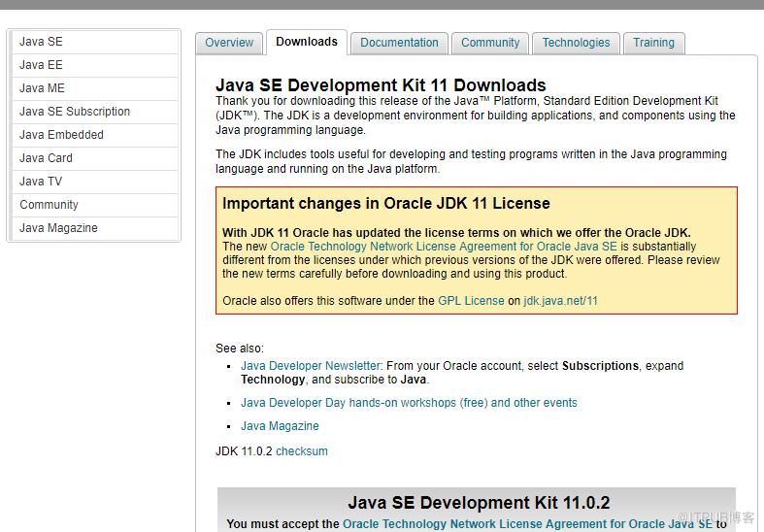Select the Downloads tab
764x532 pixels.
[x=307, y=42]
